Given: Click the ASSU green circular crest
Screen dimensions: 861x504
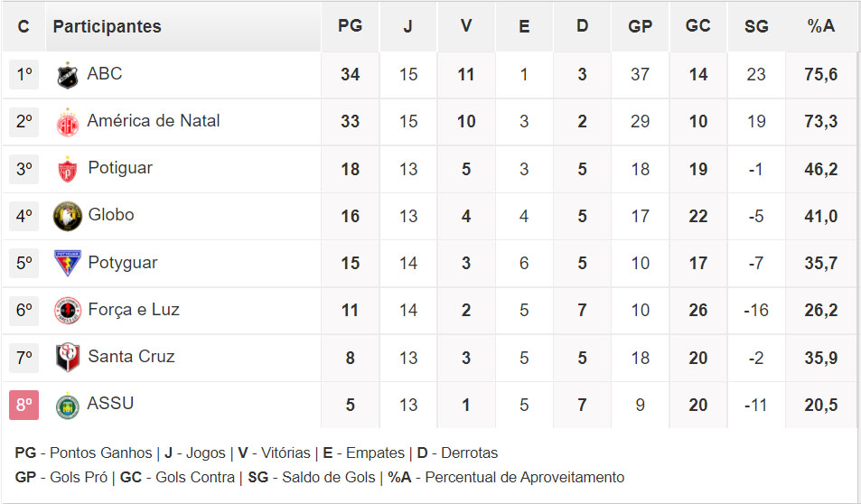Looking at the screenshot, I should pyautogui.click(x=68, y=406).
